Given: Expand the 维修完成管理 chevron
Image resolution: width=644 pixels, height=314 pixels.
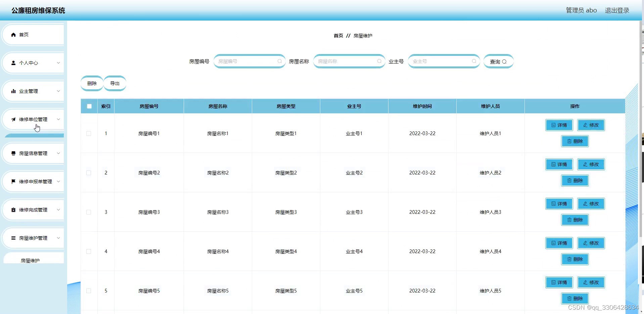Looking at the screenshot, I should [x=58, y=210].
